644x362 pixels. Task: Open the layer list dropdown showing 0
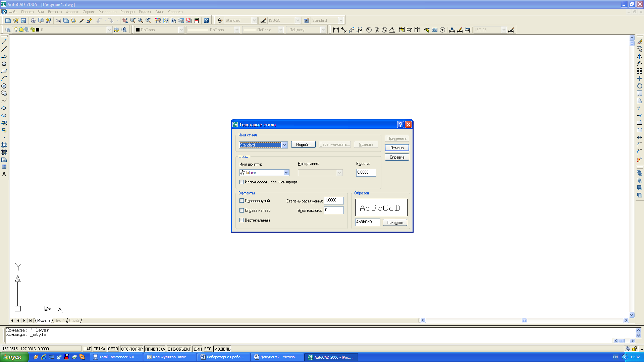click(x=109, y=30)
